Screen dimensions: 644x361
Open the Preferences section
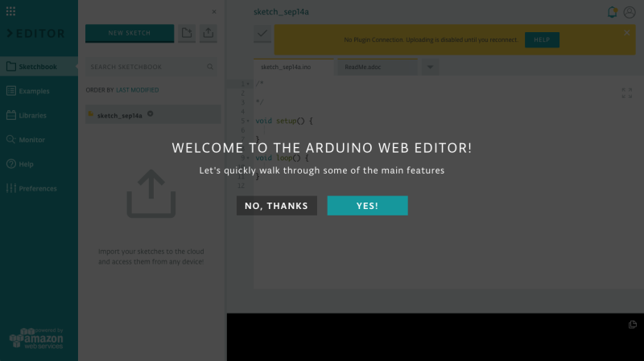pyautogui.click(x=39, y=188)
